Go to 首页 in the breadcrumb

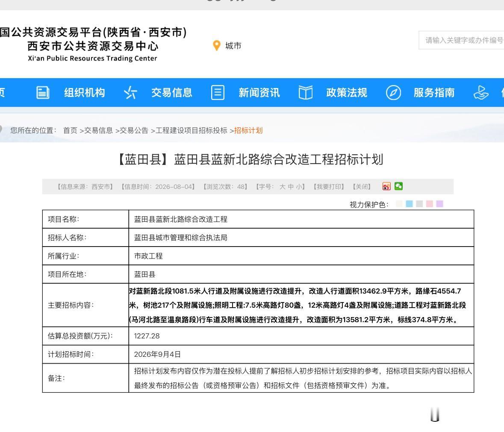tap(70, 130)
